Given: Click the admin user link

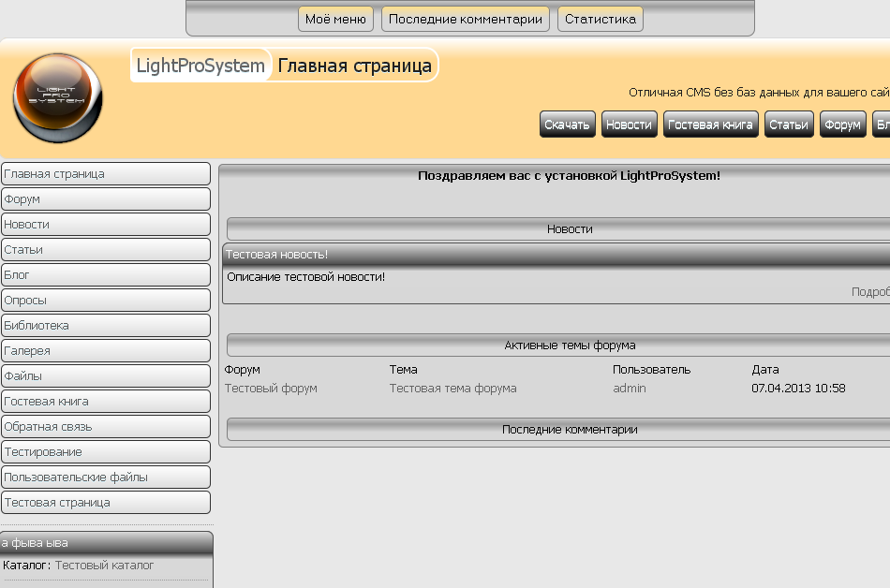Looking at the screenshot, I should click(630, 389).
